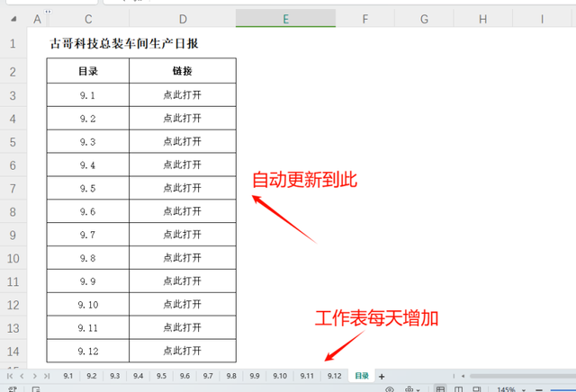Select the 目录 header cell
The height and width of the screenshot is (392, 576).
coord(88,71)
